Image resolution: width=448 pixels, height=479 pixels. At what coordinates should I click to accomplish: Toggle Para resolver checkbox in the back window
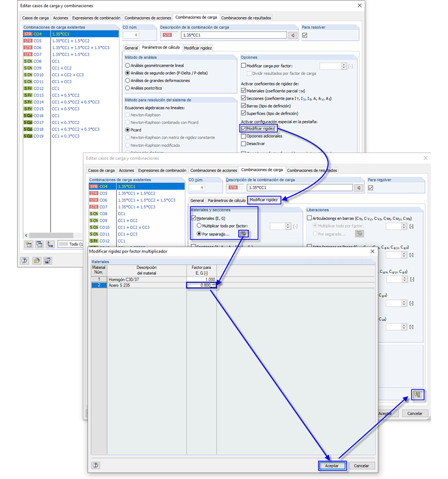click(305, 35)
